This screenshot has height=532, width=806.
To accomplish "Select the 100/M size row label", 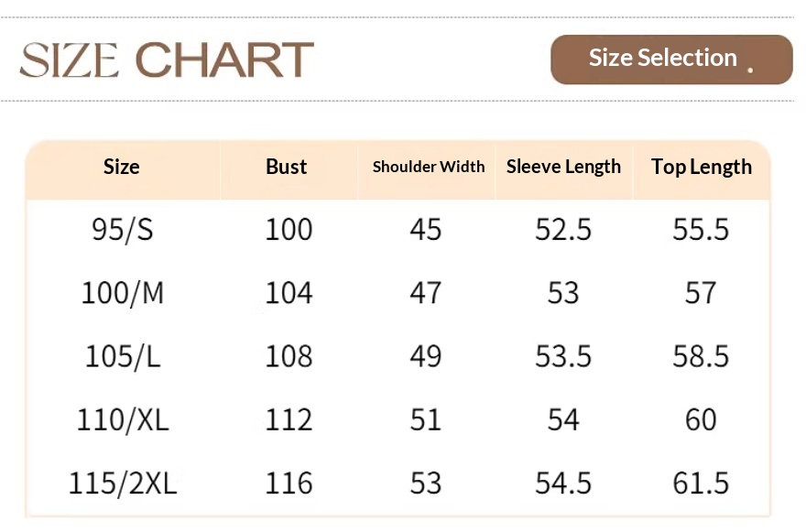I will [x=123, y=293].
